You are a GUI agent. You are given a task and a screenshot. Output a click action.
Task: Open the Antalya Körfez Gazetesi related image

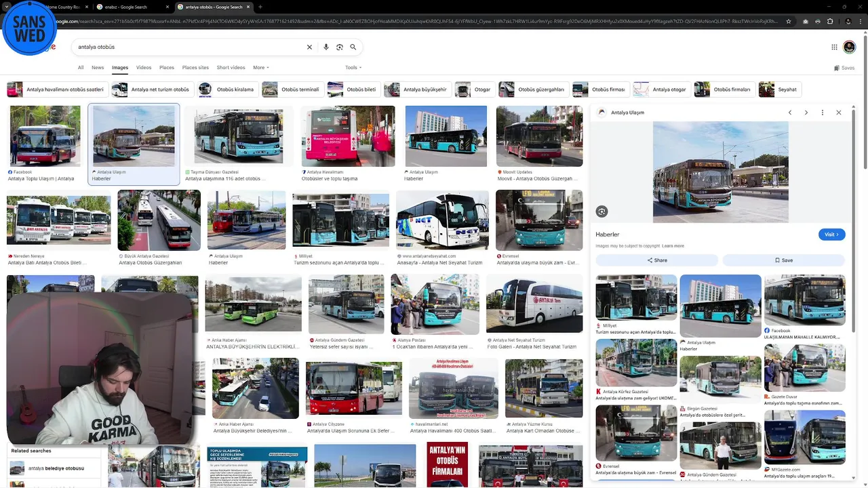(x=636, y=363)
